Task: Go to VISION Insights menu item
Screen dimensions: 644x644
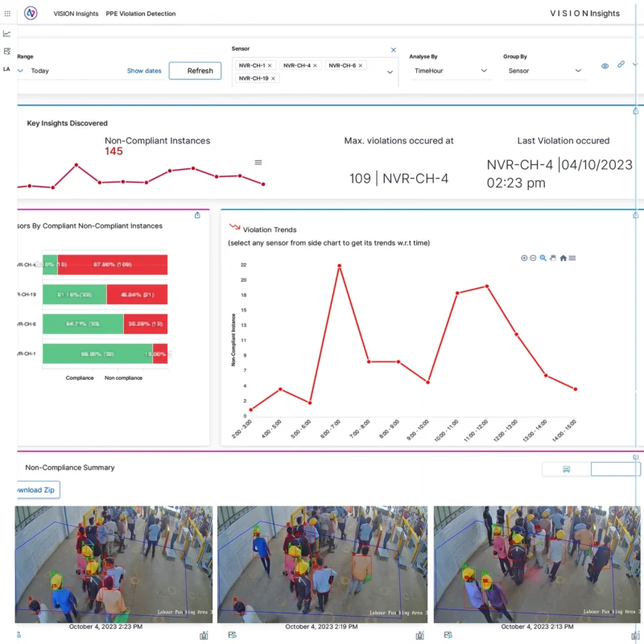Action: 76,14
